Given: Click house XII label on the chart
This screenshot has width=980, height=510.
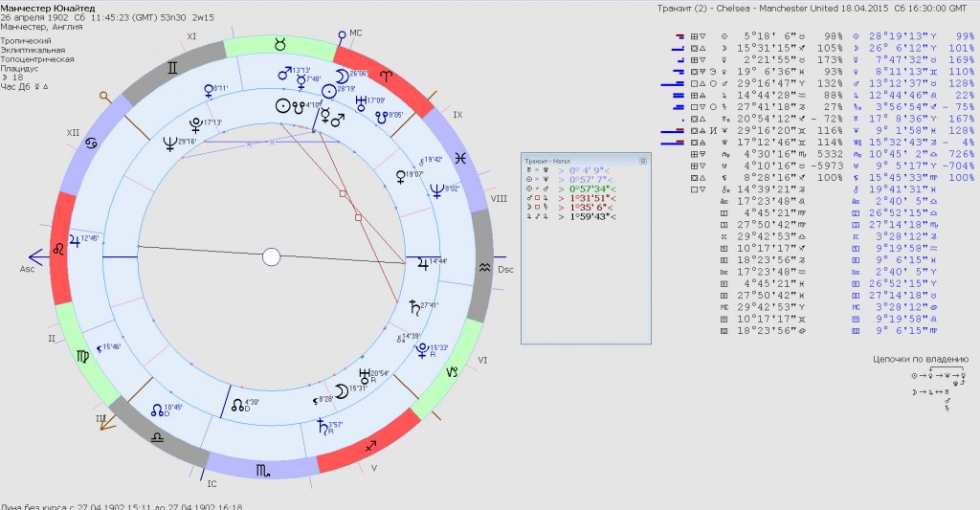Looking at the screenshot, I should pyautogui.click(x=73, y=133).
